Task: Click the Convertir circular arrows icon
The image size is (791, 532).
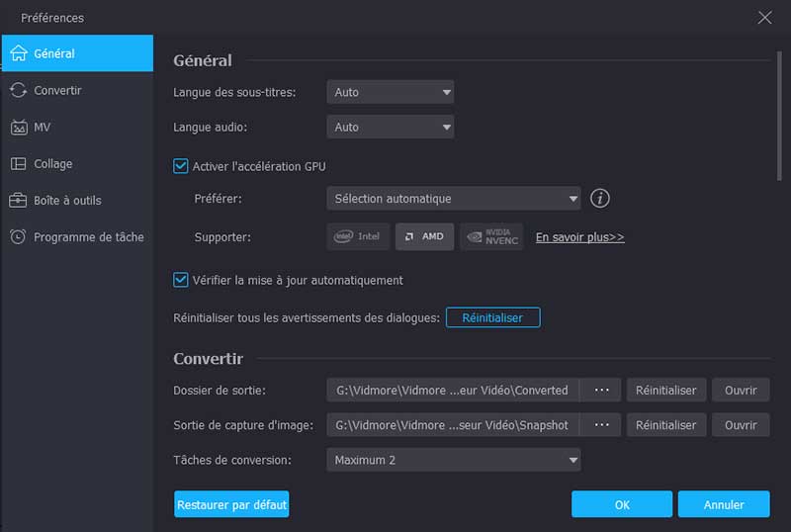Action: pyautogui.click(x=19, y=90)
